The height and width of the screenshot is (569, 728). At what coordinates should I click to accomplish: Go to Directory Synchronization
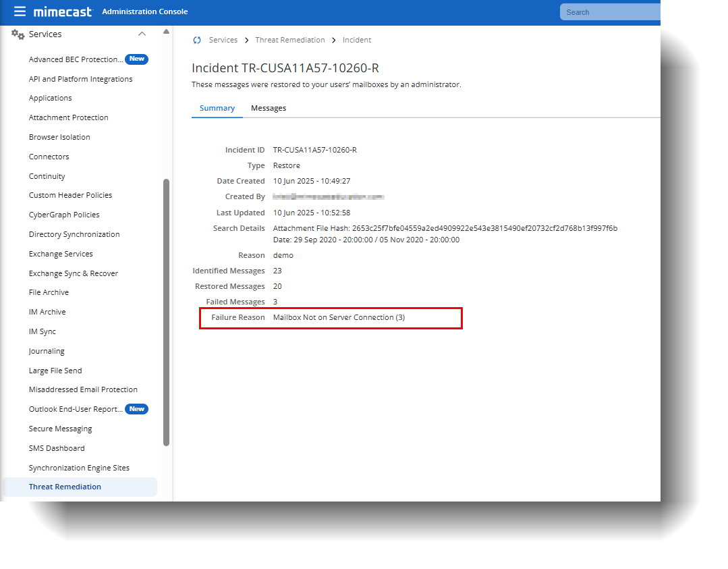(x=74, y=234)
